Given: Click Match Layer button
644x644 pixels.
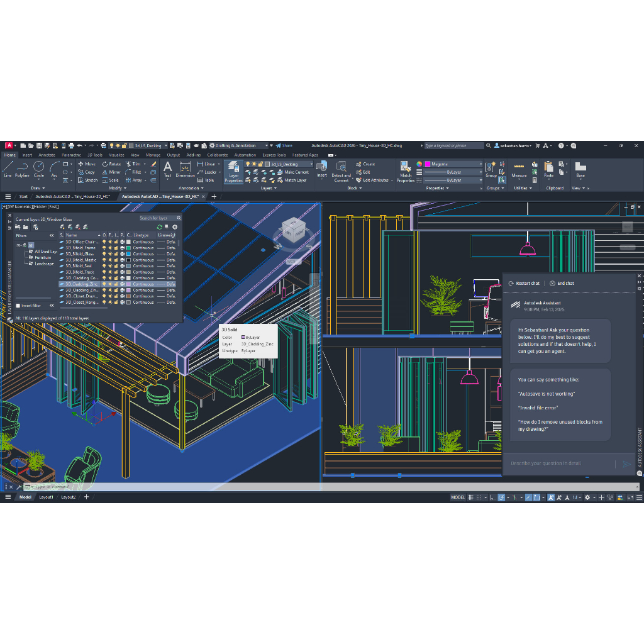Looking at the screenshot, I should pyautogui.click(x=292, y=180).
